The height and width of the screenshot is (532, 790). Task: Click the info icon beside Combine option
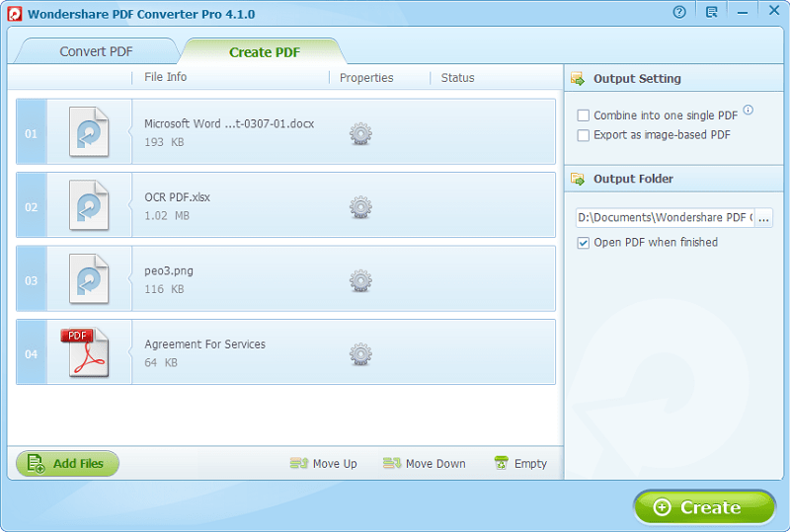749,110
